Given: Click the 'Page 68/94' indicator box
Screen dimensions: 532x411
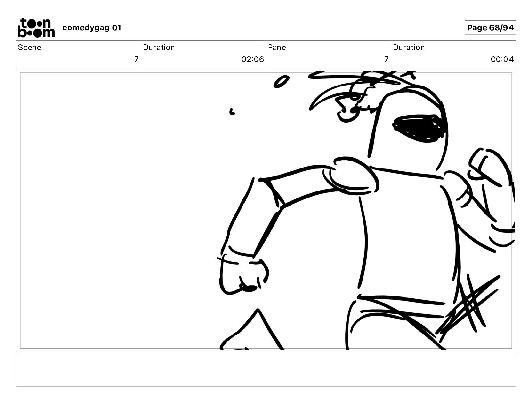Looking at the screenshot, I should [490, 28].
